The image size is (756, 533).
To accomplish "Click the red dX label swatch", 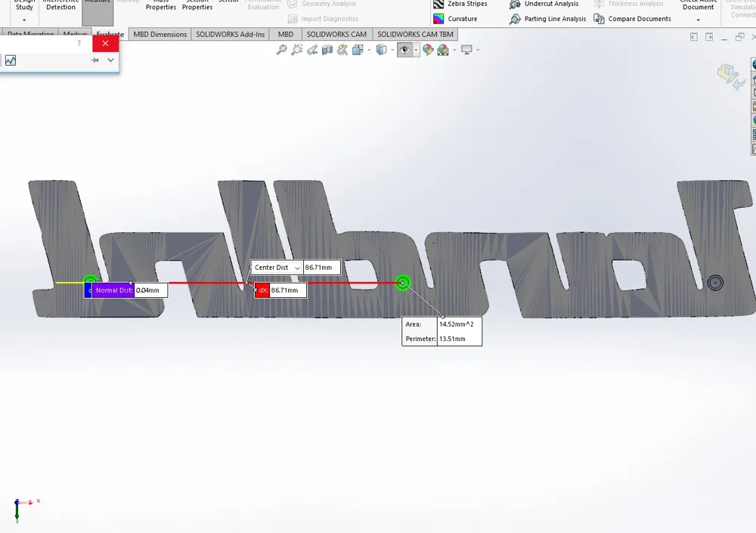I will [x=262, y=290].
